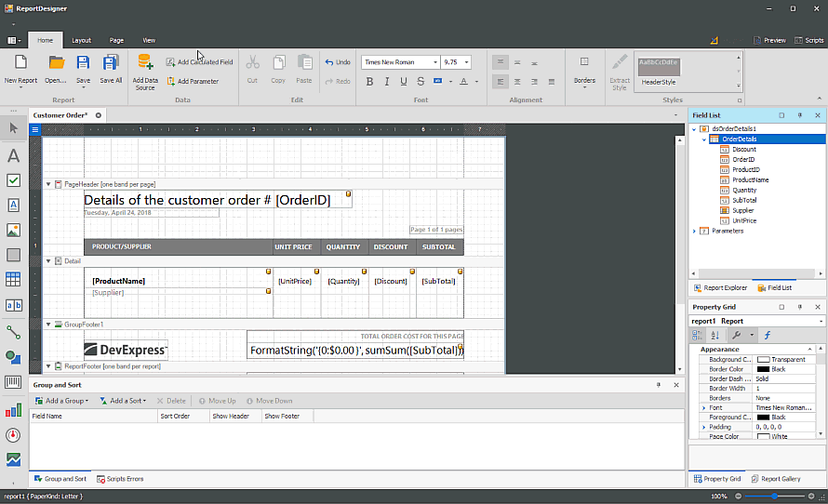
Task: Switch to the Layout ribbon tab
Action: [x=82, y=40]
